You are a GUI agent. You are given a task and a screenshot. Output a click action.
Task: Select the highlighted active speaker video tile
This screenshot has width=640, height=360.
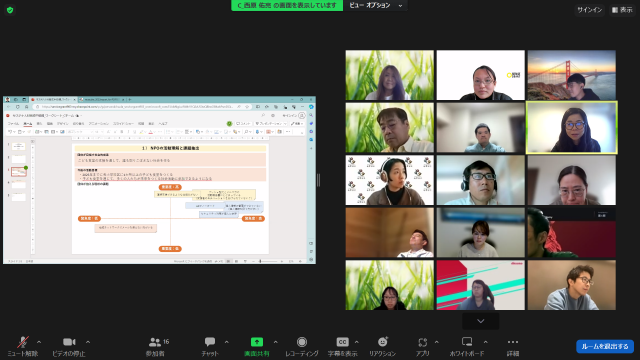point(572,128)
